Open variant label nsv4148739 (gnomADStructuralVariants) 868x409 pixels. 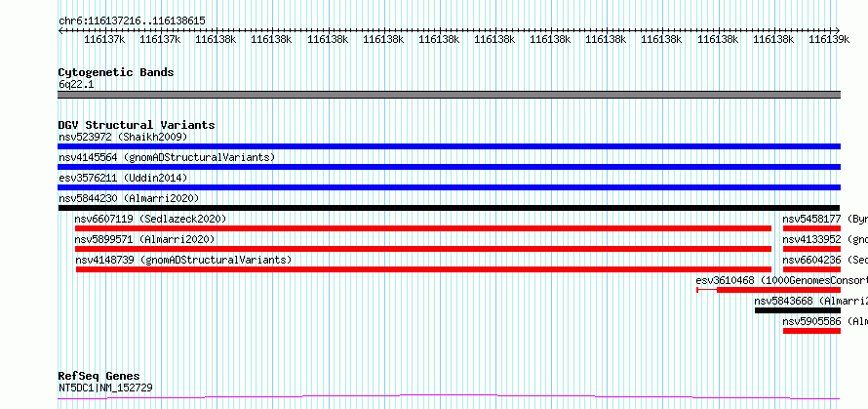coord(183,260)
